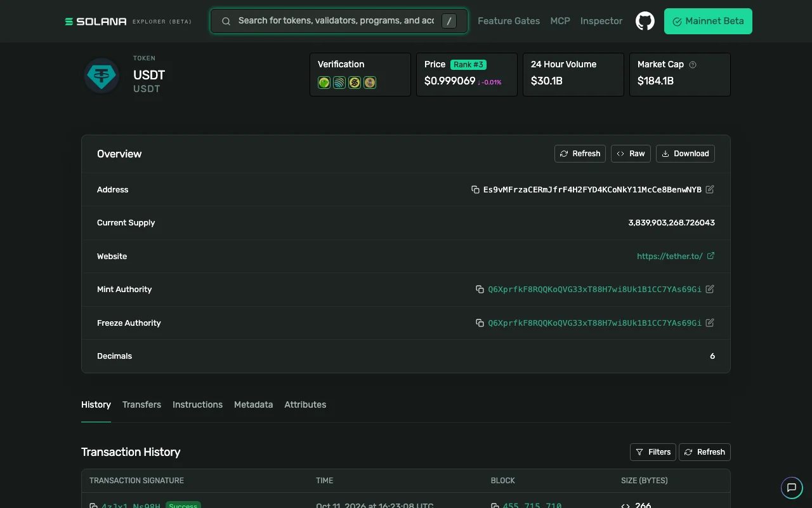Screen dimensions: 812x508
Task: Click the edit icon beside the token address
Action: coord(710,189)
